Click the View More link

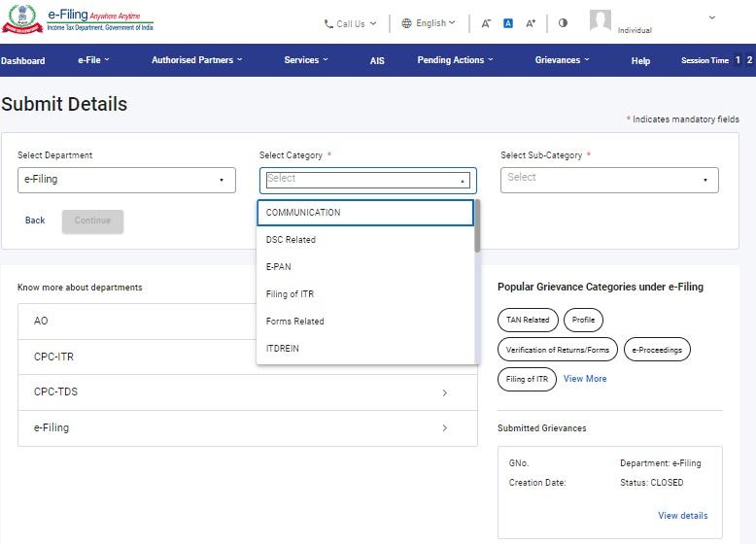click(585, 379)
